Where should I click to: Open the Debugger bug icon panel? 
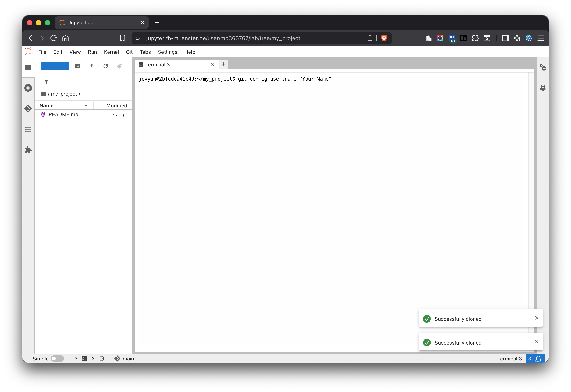click(543, 88)
